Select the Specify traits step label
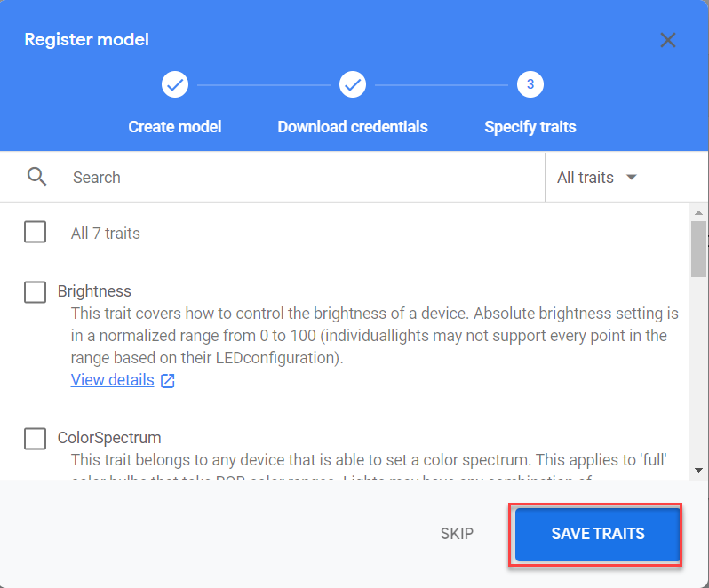Image resolution: width=709 pixels, height=588 pixels. coord(530,127)
